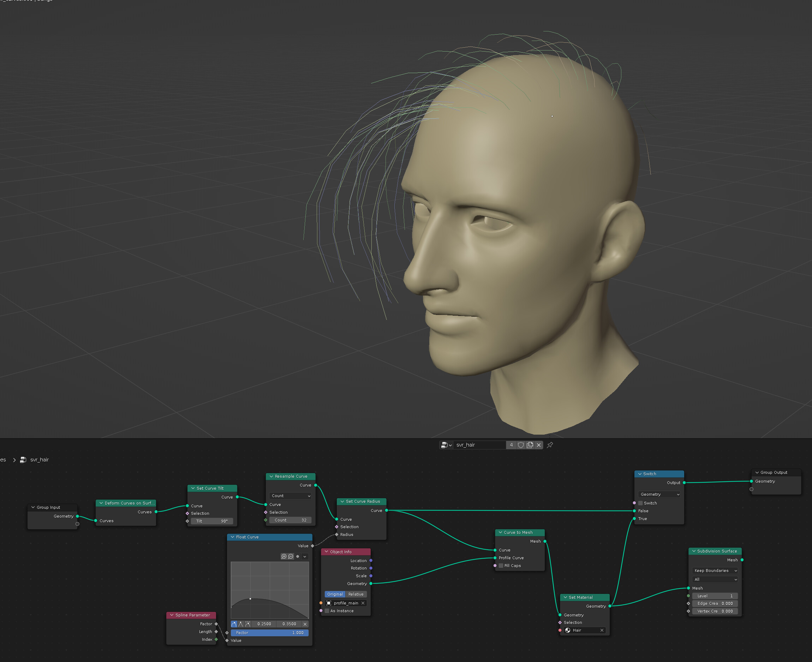Viewport: 812px width, 662px height.
Task: Zoom out the Float Curve view
Action: [291, 557]
